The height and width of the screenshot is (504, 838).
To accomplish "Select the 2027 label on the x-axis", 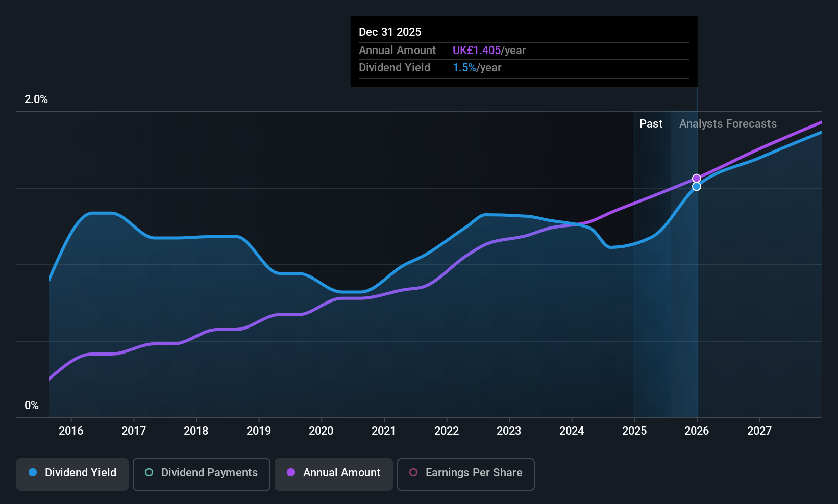I will point(759,431).
